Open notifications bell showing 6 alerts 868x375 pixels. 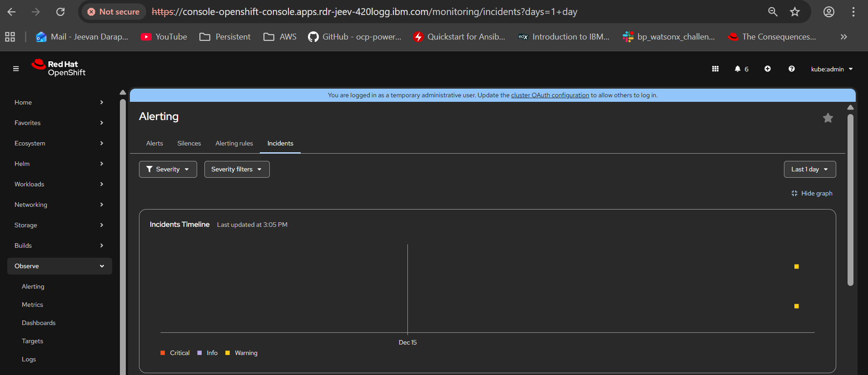(741, 69)
